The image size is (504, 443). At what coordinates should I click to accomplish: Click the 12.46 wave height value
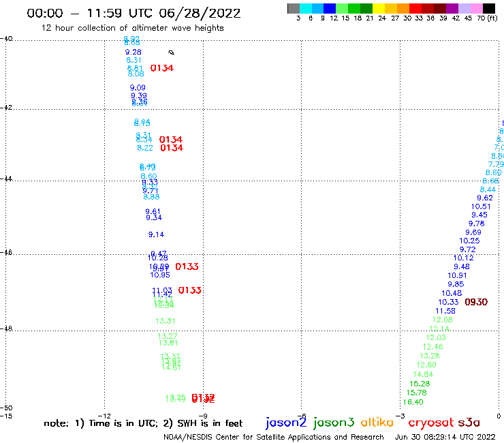pyautogui.click(x=433, y=347)
